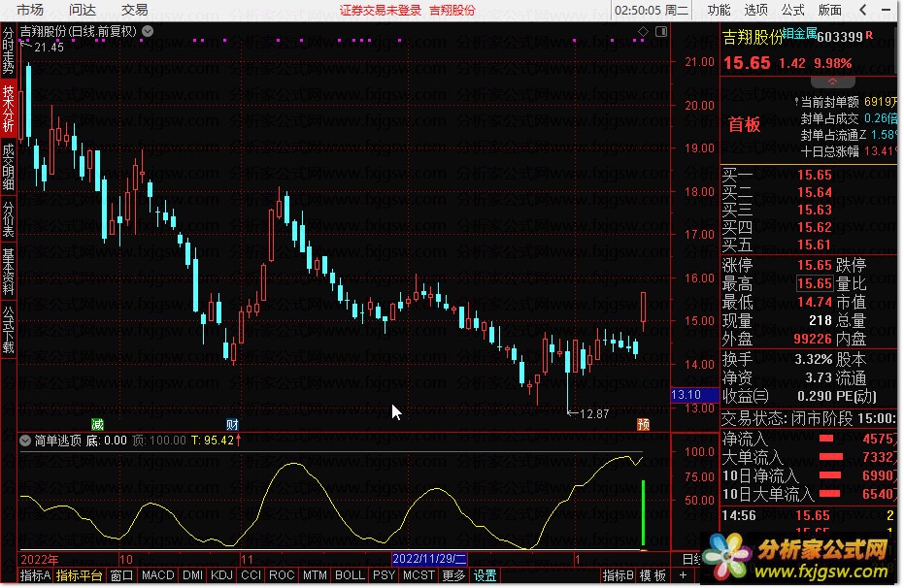Click 买一 price 15.65
904x588 pixels.
coord(814,175)
